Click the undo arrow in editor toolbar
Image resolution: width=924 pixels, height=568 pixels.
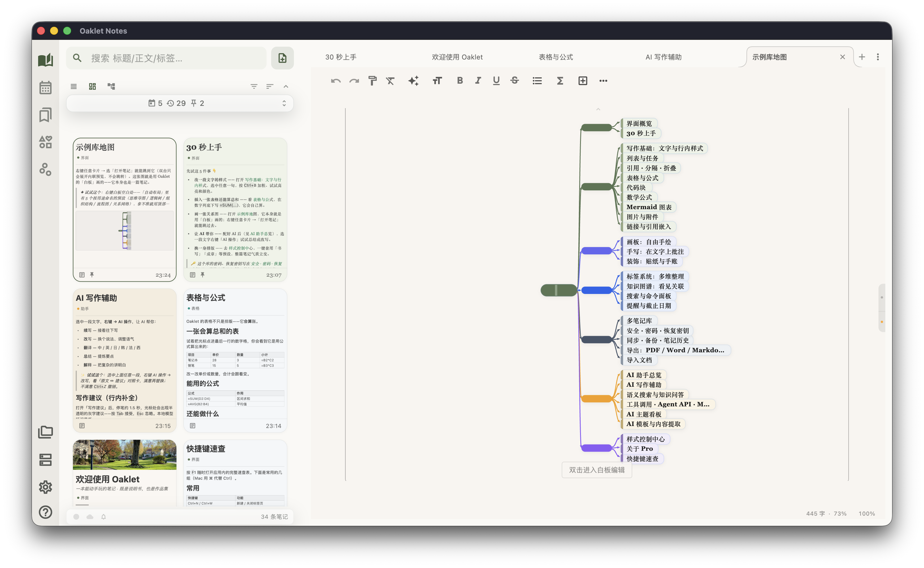click(x=336, y=81)
